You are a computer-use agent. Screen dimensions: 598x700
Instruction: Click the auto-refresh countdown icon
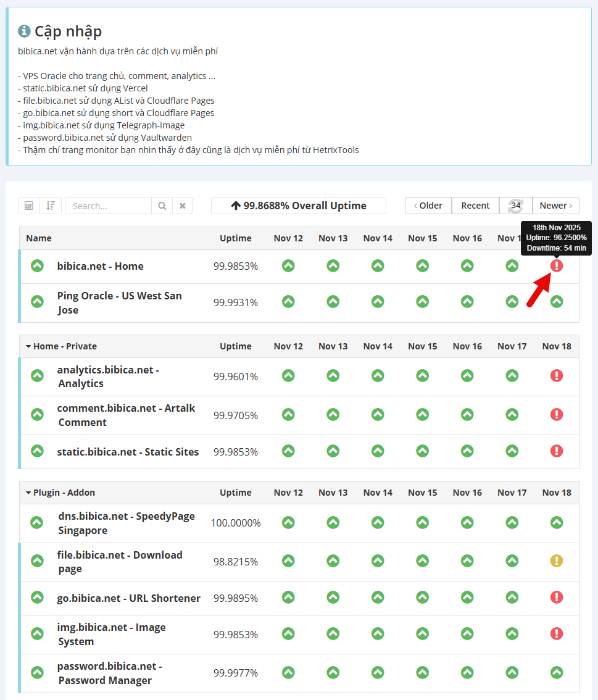(x=515, y=206)
